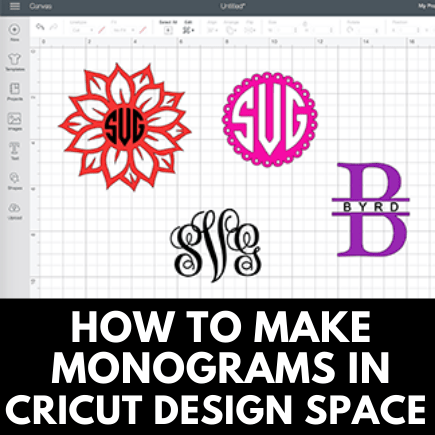This screenshot has width=435, height=435.
Task: Click the black SVG text inside sunflower
Action: 124,126
